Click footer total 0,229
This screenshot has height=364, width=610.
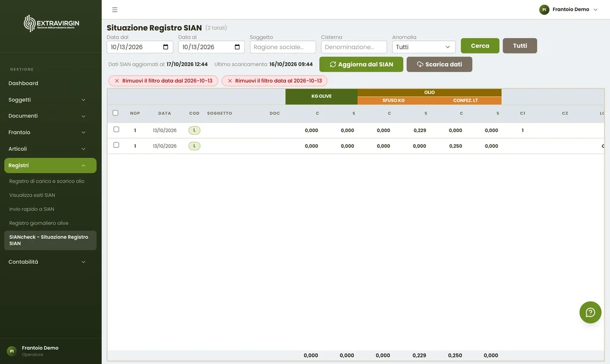click(x=419, y=355)
